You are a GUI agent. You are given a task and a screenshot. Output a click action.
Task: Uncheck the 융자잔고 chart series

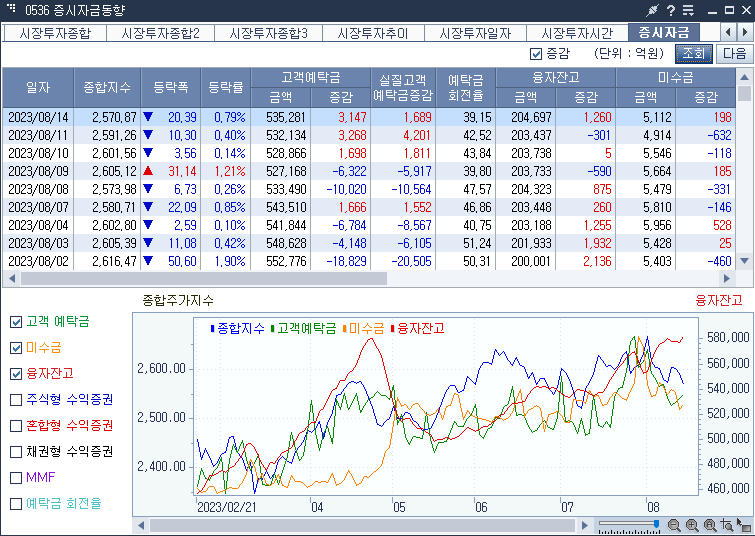pyautogui.click(x=16, y=374)
